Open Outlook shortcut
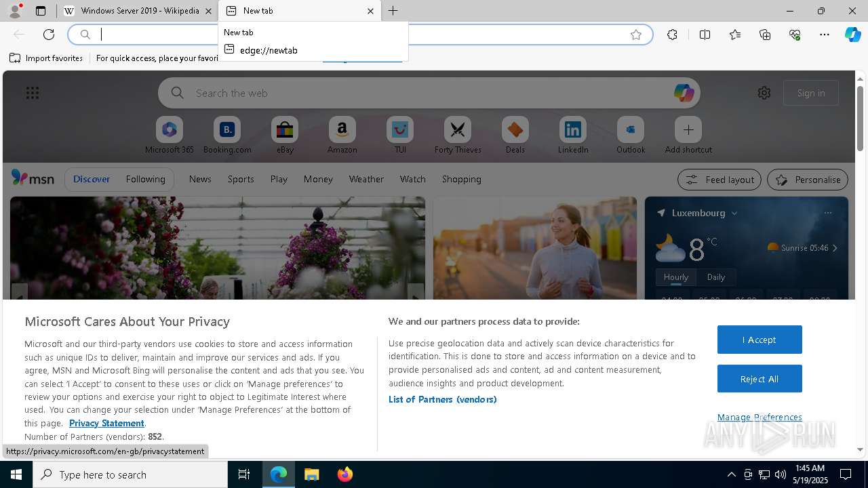 tap(631, 136)
